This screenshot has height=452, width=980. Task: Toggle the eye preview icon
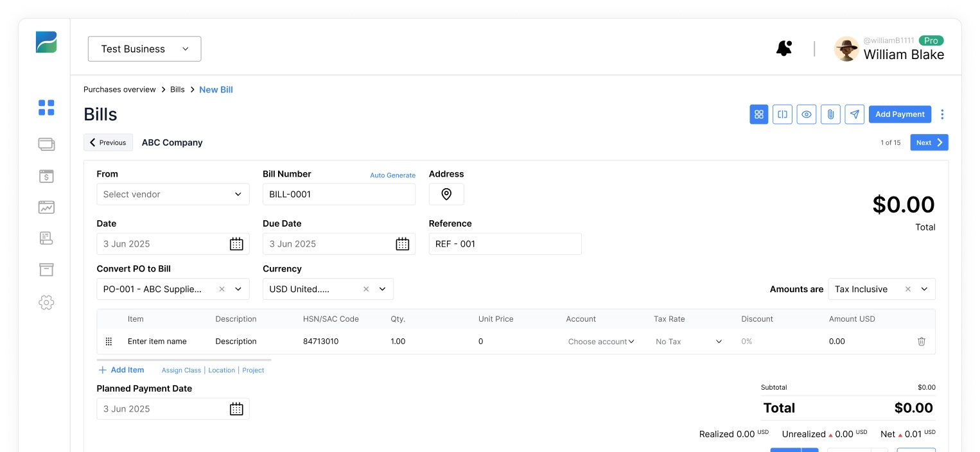tap(807, 114)
